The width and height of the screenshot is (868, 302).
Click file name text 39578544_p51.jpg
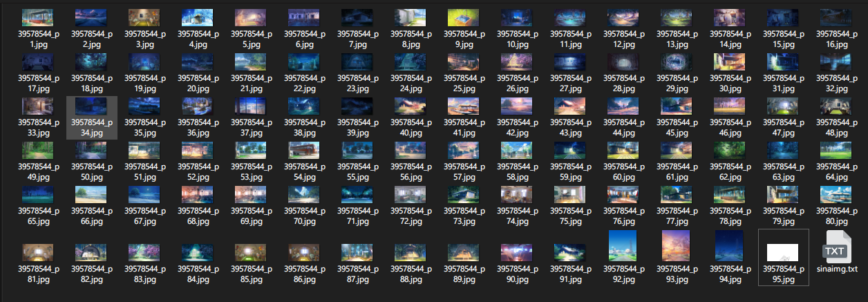[x=144, y=171]
